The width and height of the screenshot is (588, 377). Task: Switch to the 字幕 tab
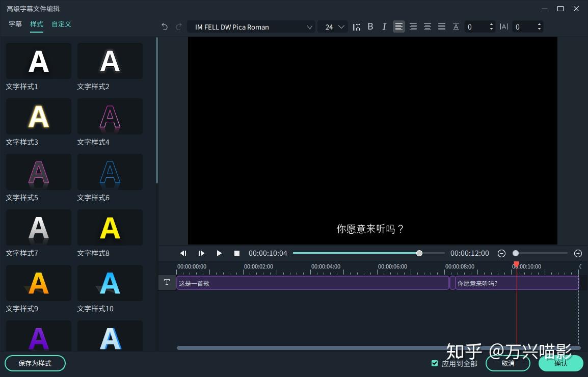pos(15,24)
